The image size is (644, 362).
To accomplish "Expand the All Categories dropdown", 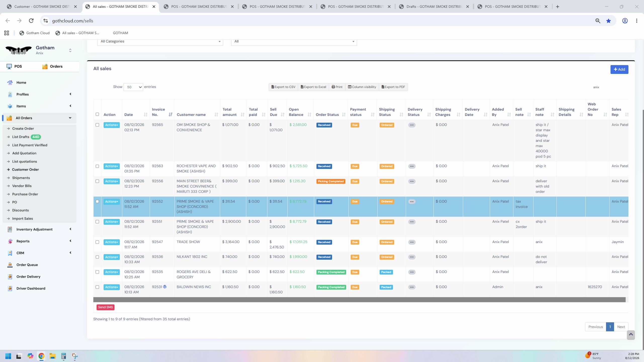I will (160, 41).
